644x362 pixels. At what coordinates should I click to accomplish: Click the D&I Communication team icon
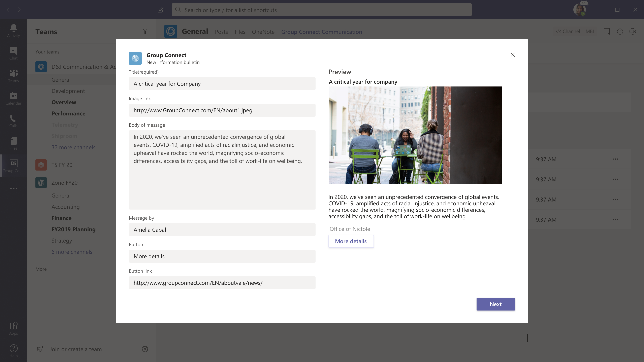pos(41,67)
